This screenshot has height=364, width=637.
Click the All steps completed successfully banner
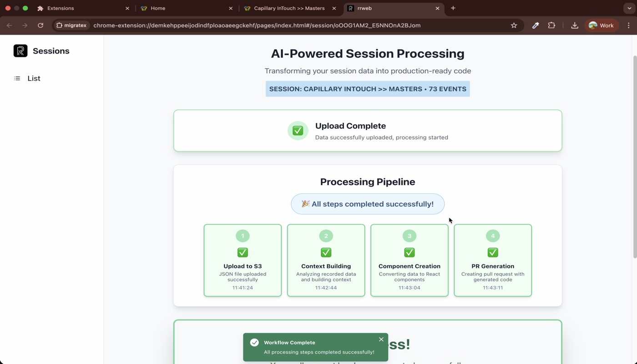[368, 204]
